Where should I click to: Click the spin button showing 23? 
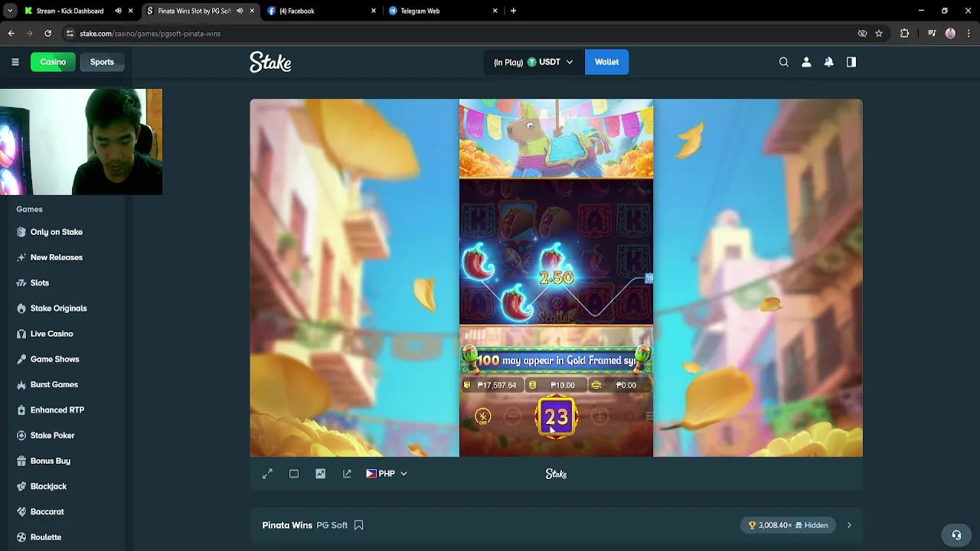pos(557,417)
